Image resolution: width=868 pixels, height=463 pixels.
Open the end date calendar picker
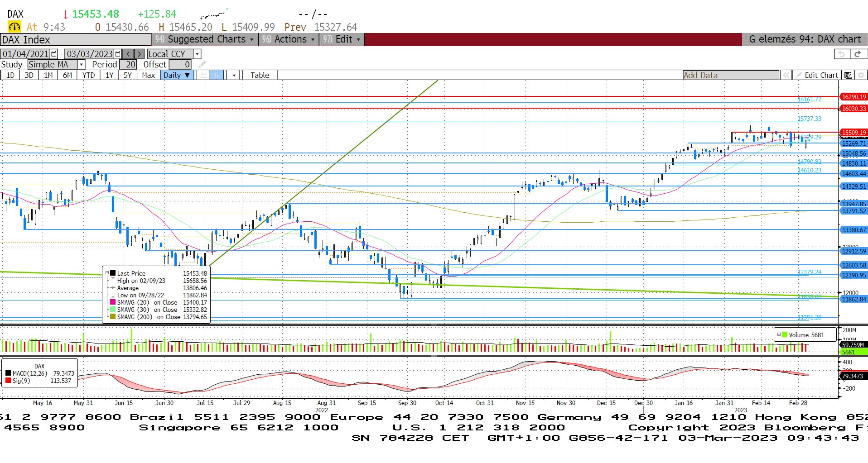pyautogui.click(x=118, y=54)
